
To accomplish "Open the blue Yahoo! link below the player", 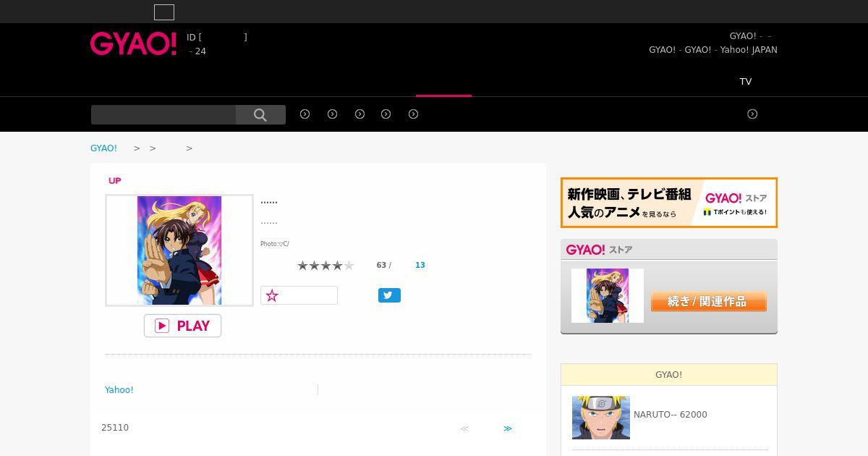I will point(119,389).
